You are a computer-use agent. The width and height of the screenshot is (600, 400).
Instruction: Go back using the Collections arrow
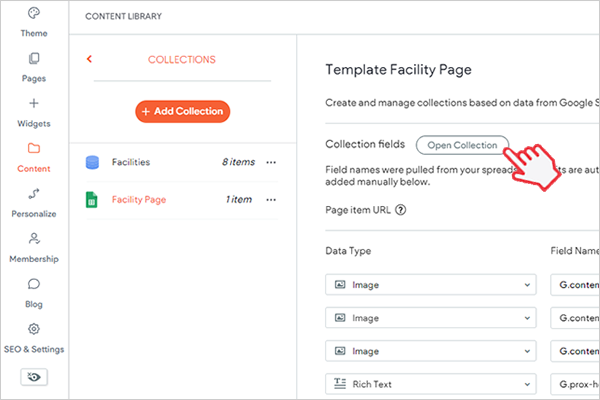click(89, 60)
